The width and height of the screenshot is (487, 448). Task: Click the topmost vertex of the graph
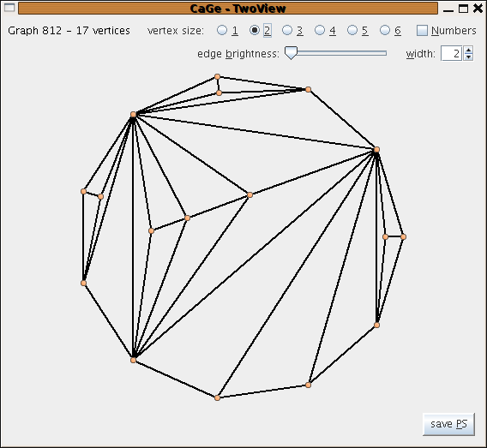(218, 76)
